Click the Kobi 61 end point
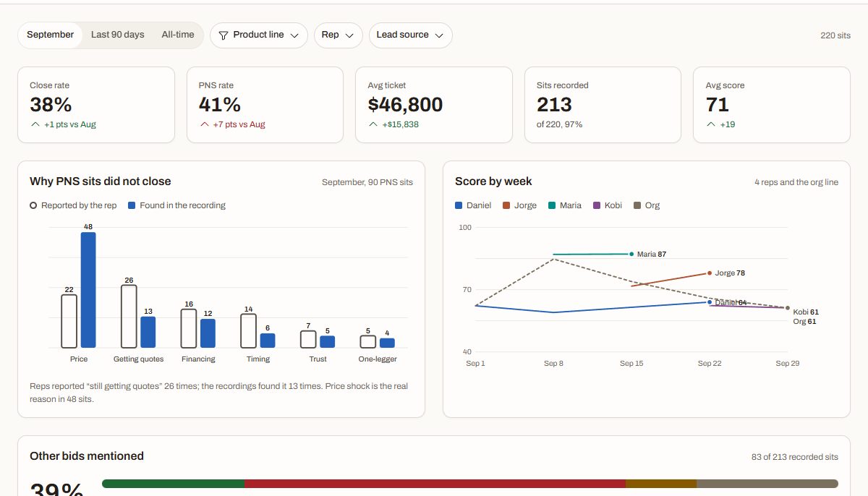Image resolution: width=868 pixels, height=496 pixels. pos(788,308)
